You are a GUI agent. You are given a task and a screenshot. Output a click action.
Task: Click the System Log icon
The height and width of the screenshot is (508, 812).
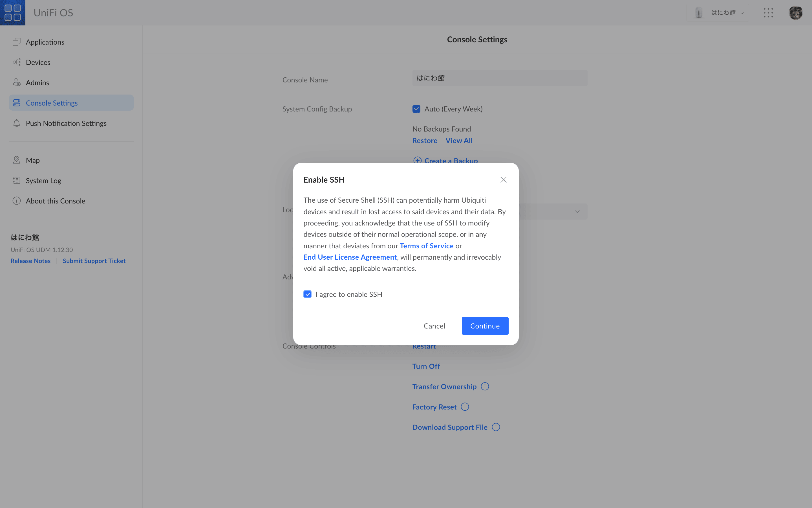coord(16,180)
